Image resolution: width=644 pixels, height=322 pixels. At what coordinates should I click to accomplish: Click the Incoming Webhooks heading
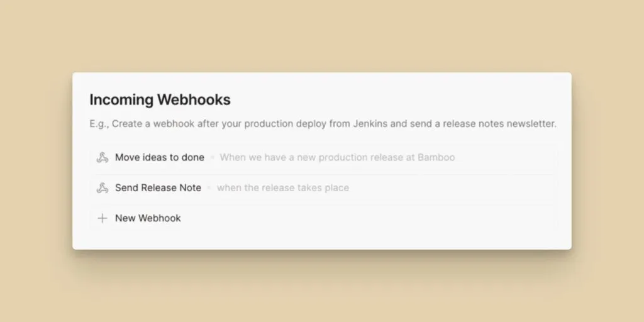point(160,99)
